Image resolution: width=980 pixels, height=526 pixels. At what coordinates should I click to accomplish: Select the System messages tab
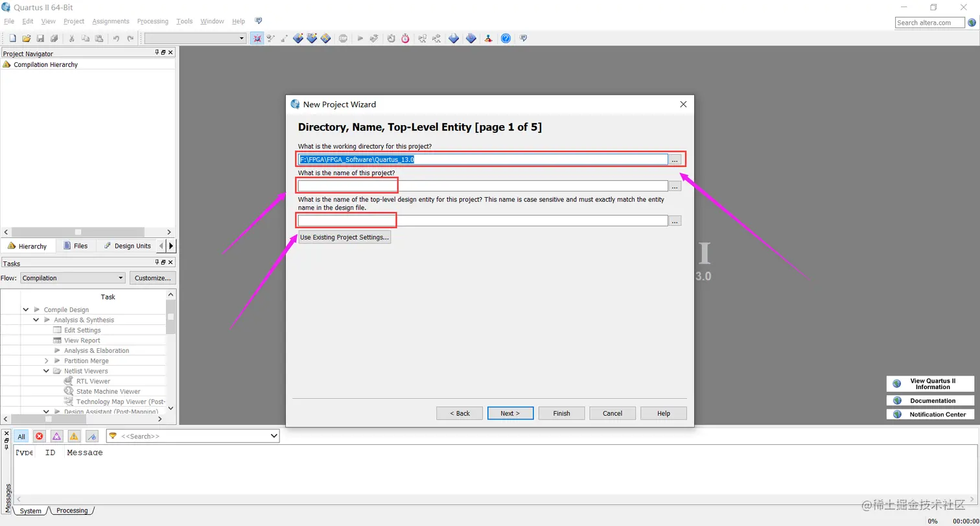[x=30, y=510]
